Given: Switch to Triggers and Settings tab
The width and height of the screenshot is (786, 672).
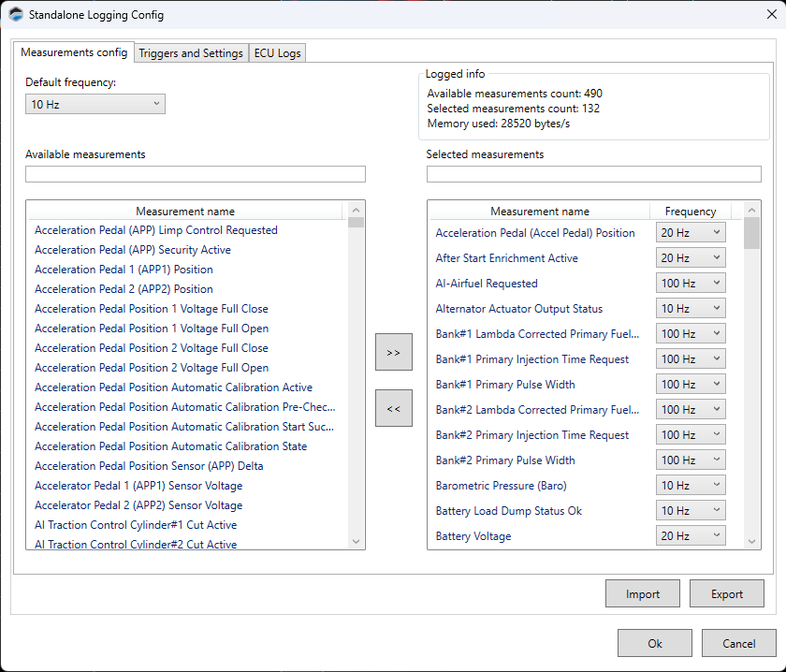Looking at the screenshot, I should point(191,53).
